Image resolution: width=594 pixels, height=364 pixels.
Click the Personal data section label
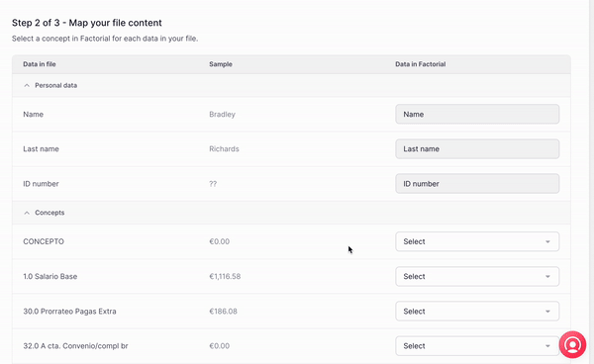[56, 85]
